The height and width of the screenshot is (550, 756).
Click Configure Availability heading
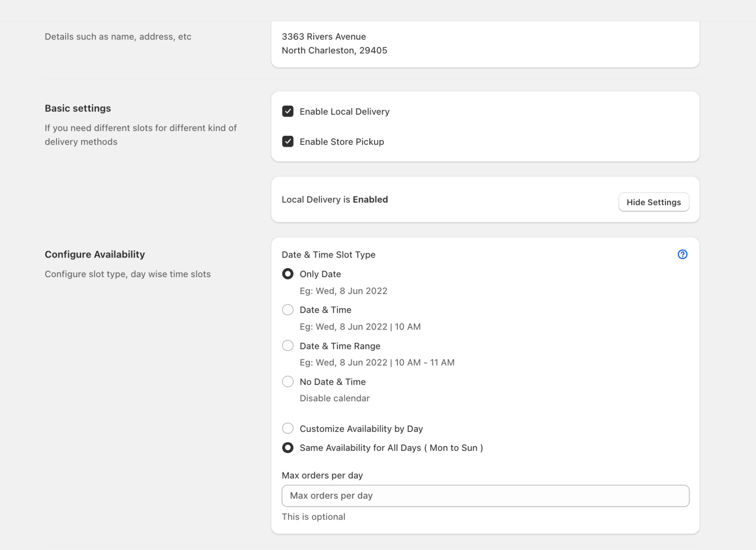click(95, 254)
